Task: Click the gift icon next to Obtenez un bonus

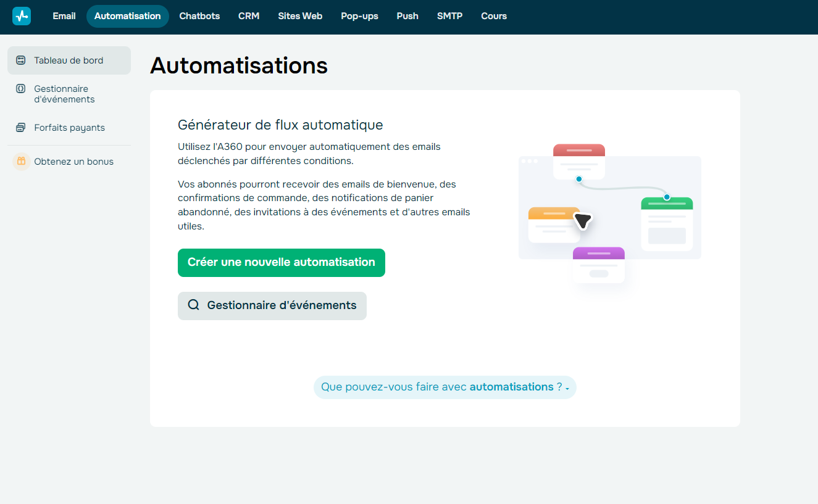Action: 20,161
